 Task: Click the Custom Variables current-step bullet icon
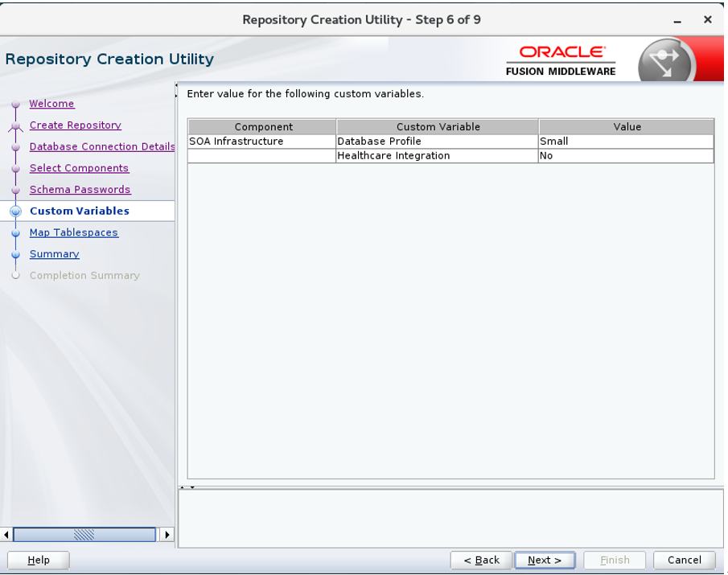(x=16, y=212)
